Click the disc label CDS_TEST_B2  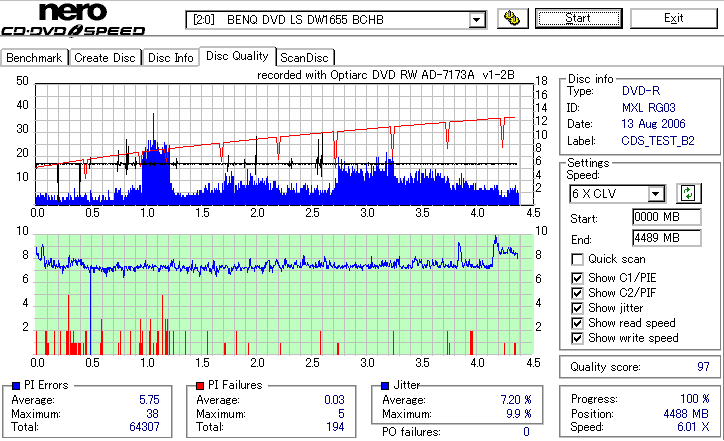(x=658, y=141)
